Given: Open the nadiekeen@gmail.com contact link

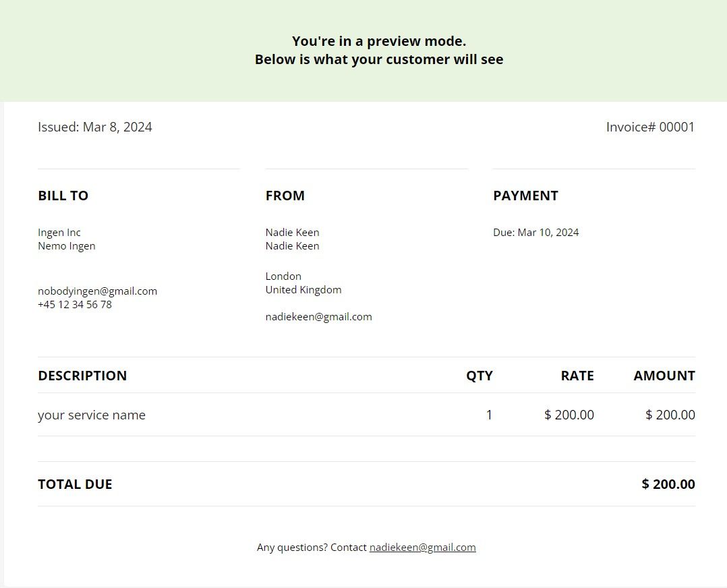Looking at the screenshot, I should pyautogui.click(x=422, y=547).
